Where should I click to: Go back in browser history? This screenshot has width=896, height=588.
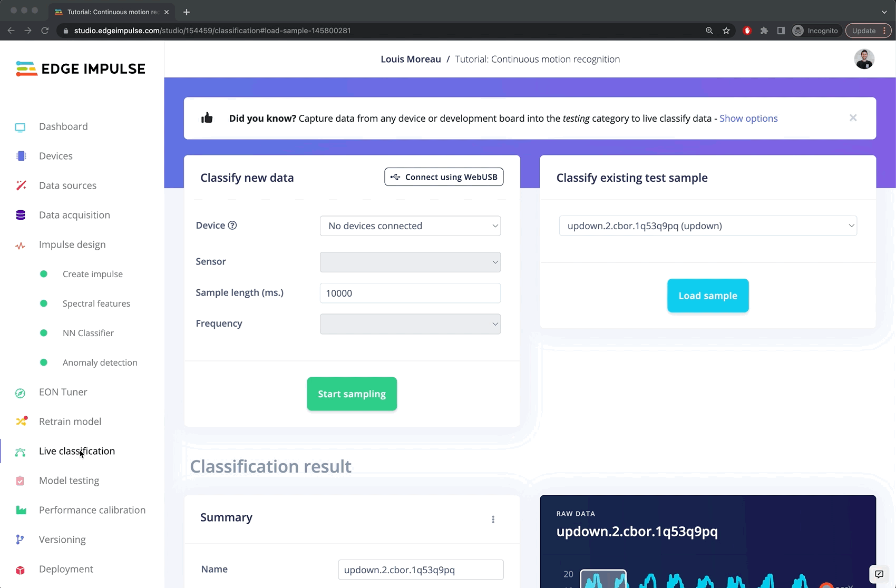(11, 31)
